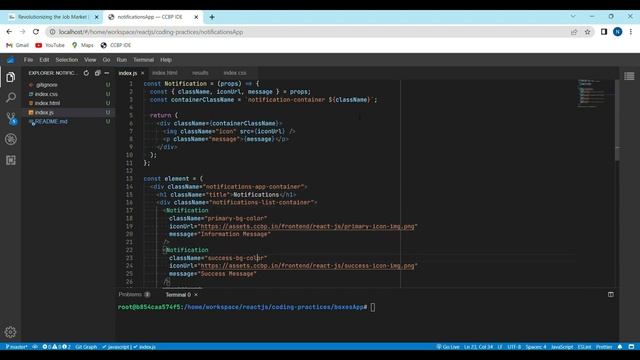The width and height of the screenshot is (640, 360).
Task: Open the Debug view in activity bar
Action: pyautogui.click(x=11, y=139)
